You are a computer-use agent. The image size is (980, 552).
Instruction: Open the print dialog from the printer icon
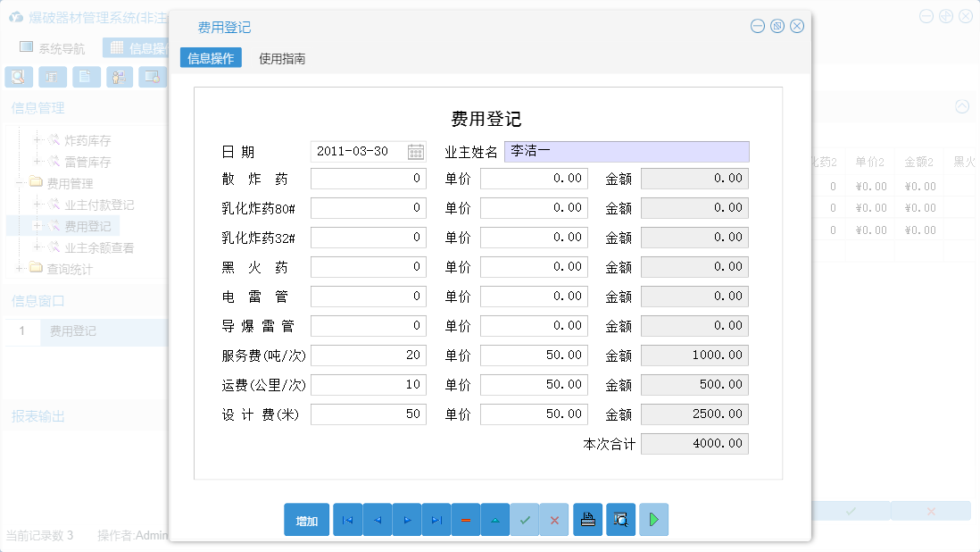[587, 519]
